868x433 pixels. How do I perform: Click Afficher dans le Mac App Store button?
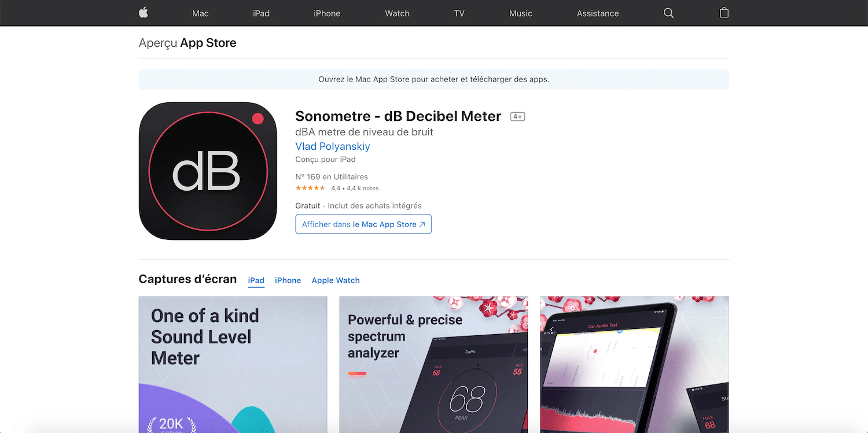[363, 224]
